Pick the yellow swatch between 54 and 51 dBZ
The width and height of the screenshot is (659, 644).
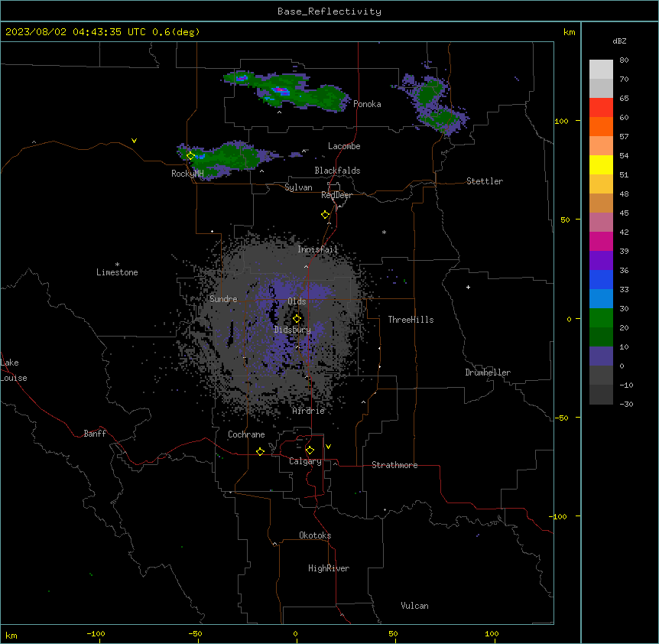(x=601, y=164)
